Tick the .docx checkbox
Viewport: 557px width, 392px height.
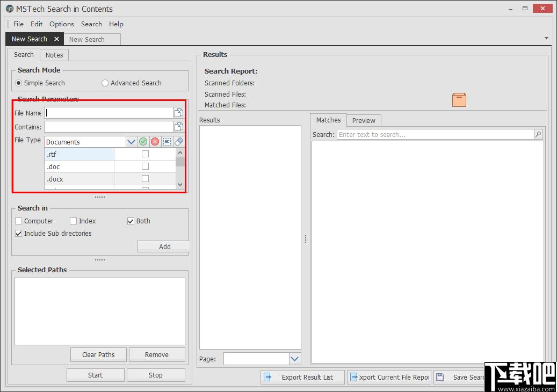click(145, 178)
